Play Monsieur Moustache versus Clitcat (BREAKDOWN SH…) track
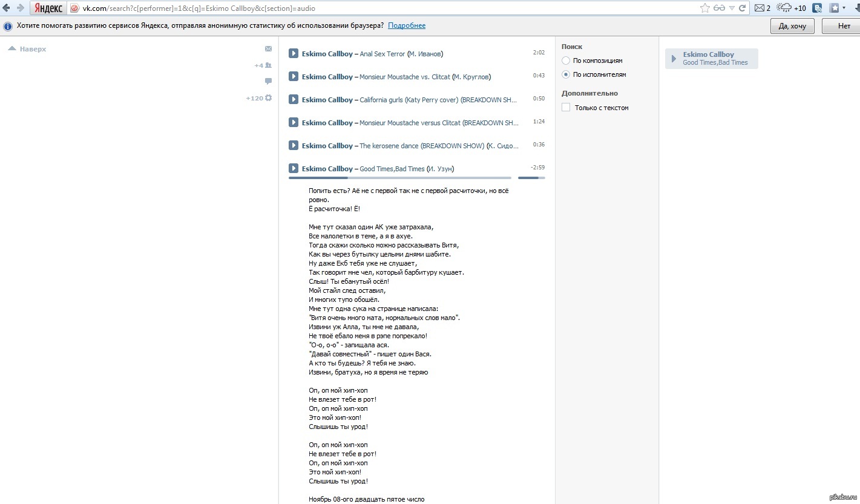Viewport: 860px width, 504px height. (294, 122)
